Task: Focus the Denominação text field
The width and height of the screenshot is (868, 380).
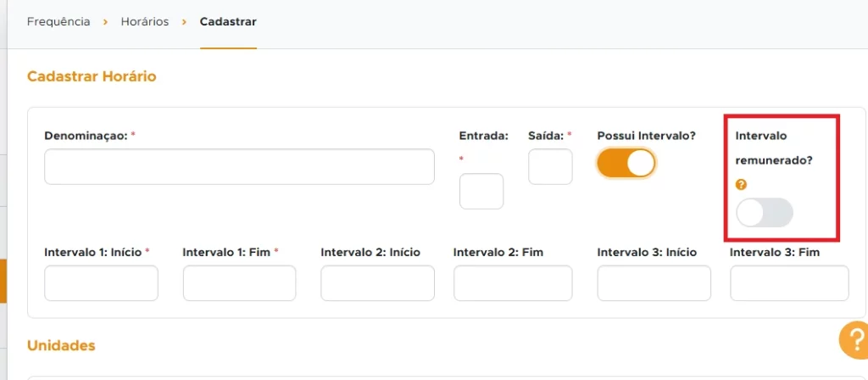Action: pos(239,166)
